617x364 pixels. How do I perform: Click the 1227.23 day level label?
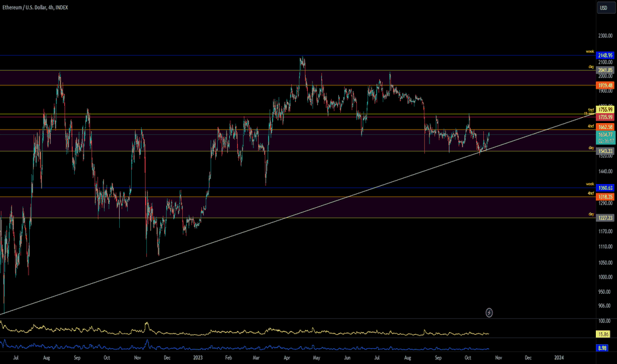click(x=604, y=218)
